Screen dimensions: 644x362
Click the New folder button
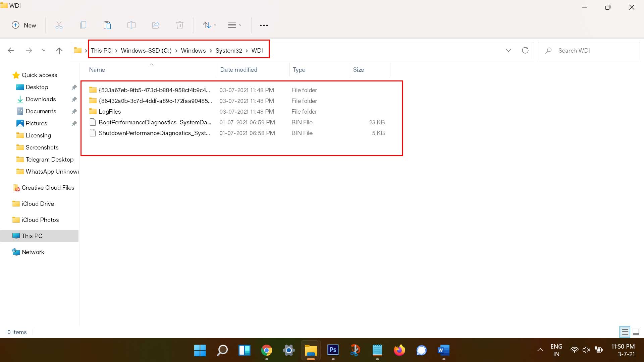pyautogui.click(x=24, y=25)
